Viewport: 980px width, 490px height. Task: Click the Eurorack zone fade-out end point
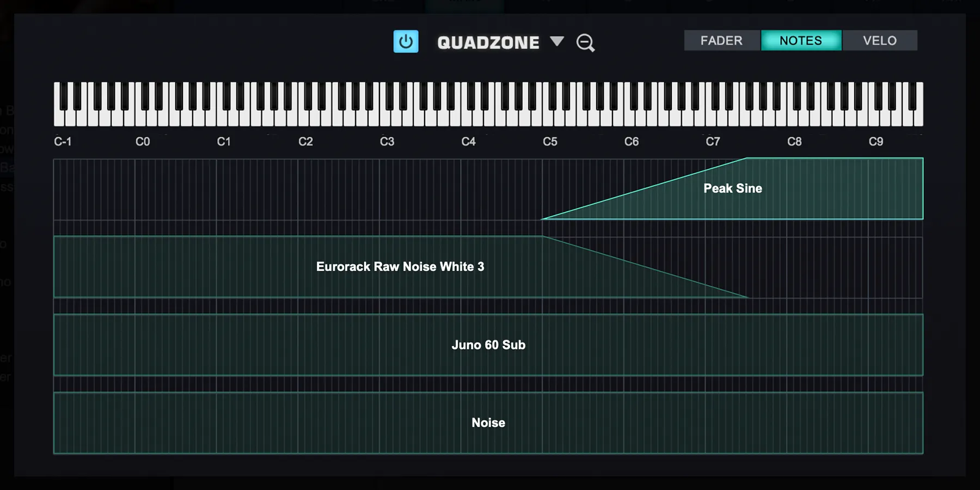748,297
